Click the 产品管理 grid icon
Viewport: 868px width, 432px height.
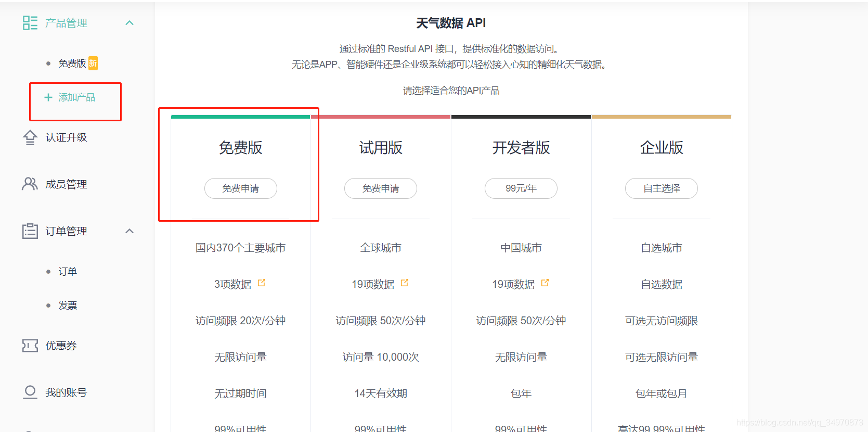click(x=30, y=23)
